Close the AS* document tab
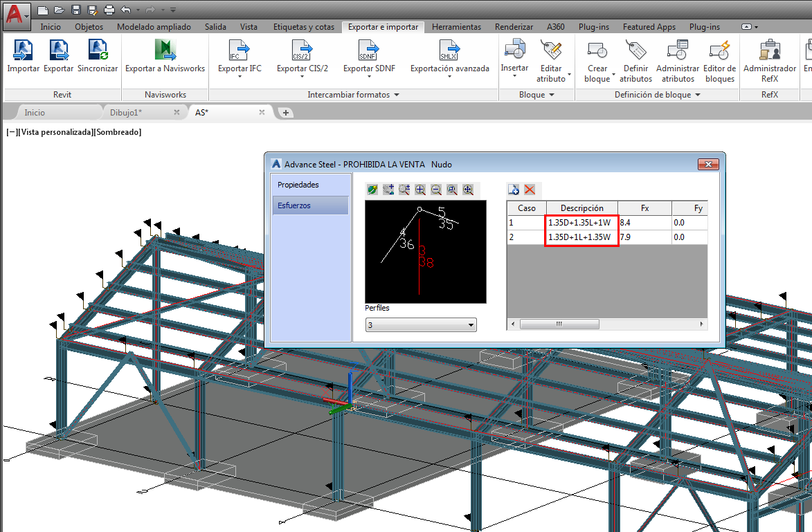Image resolution: width=812 pixels, height=532 pixels. pyautogui.click(x=262, y=112)
